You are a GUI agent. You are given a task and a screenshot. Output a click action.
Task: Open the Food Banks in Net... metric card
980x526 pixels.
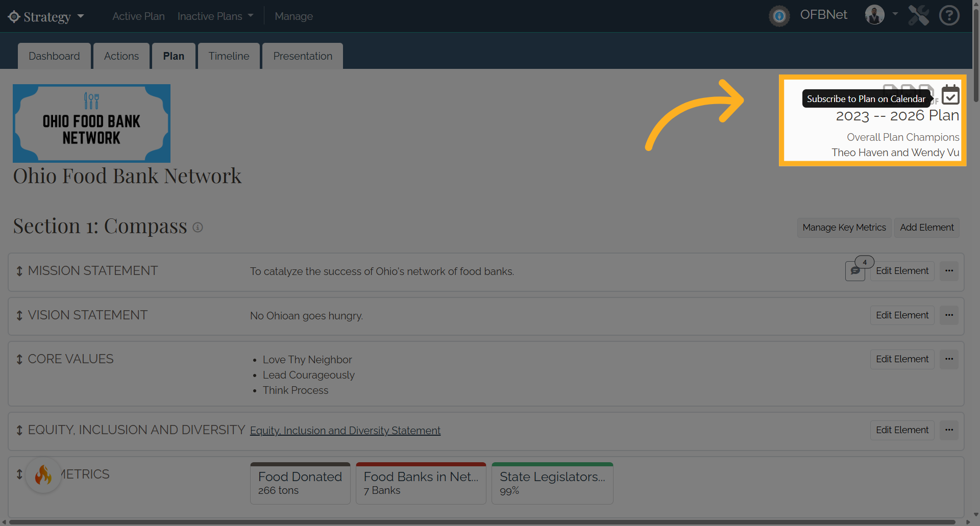pos(421,483)
